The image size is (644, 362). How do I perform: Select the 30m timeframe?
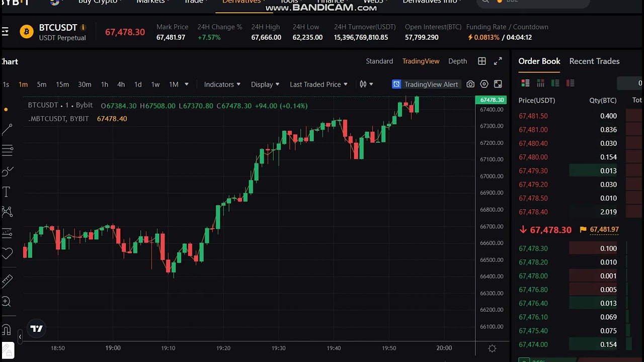[x=85, y=84]
